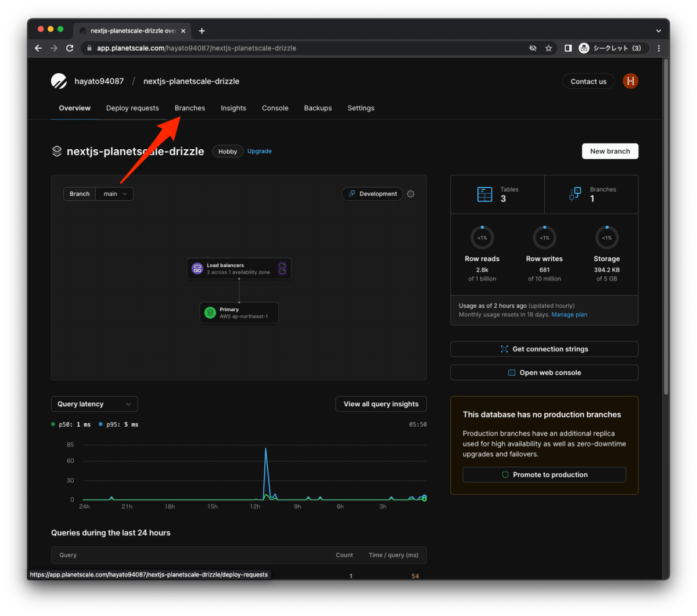Click the Load balancers node icon
697x616 pixels.
tap(197, 268)
